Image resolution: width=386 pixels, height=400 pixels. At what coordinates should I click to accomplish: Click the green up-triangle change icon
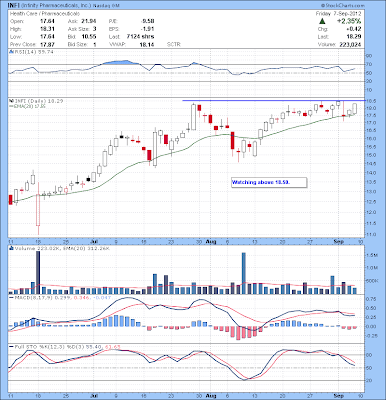pos(322,21)
